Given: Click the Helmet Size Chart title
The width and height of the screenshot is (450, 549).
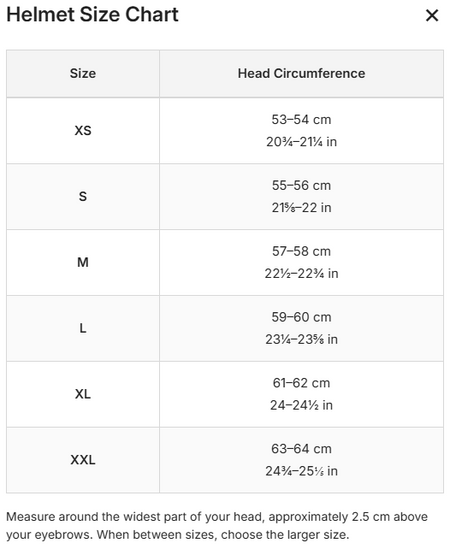Looking at the screenshot, I should point(92,14).
